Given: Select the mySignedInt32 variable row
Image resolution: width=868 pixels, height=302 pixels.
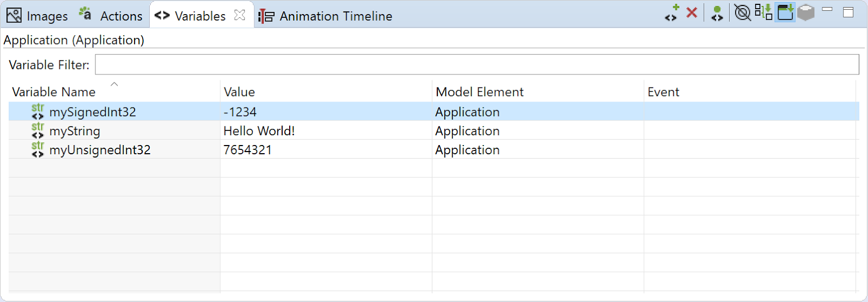Looking at the screenshot, I should pos(434,111).
